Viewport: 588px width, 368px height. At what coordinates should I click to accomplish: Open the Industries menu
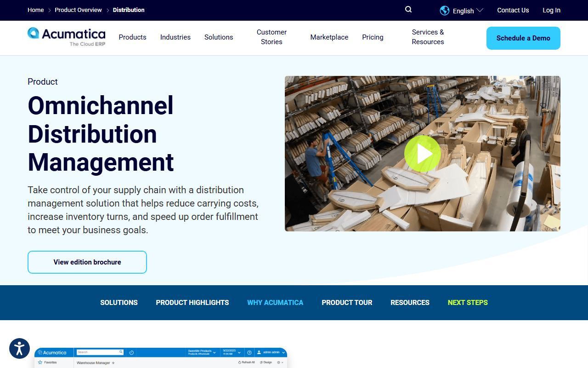point(175,37)
